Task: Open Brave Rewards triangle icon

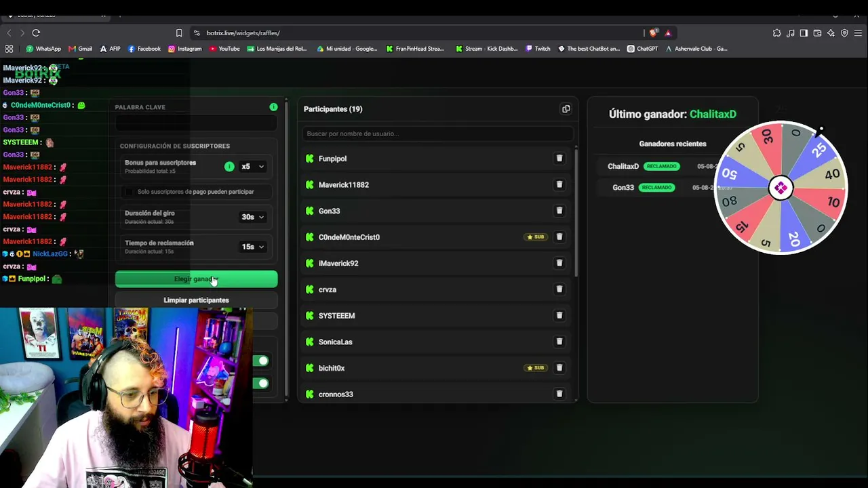Action: (668, 33)
